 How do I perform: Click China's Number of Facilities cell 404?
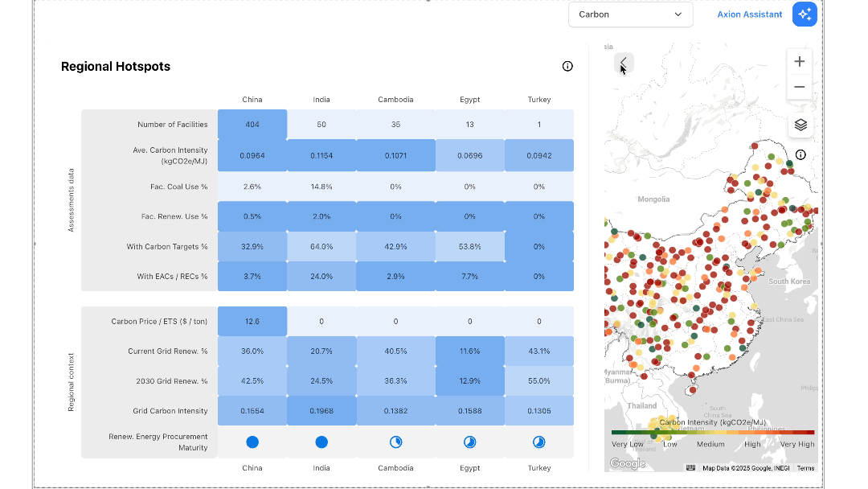[x=252, y=125]
